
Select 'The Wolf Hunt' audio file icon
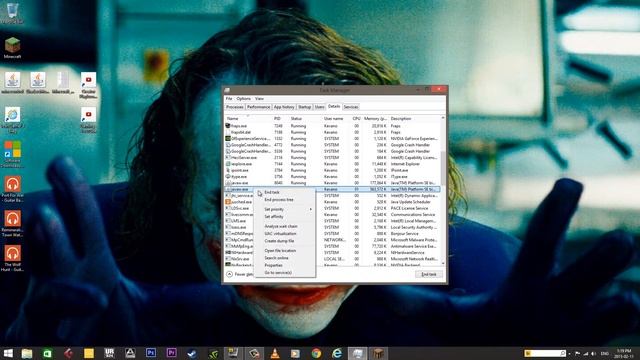[x=13, y=258]
